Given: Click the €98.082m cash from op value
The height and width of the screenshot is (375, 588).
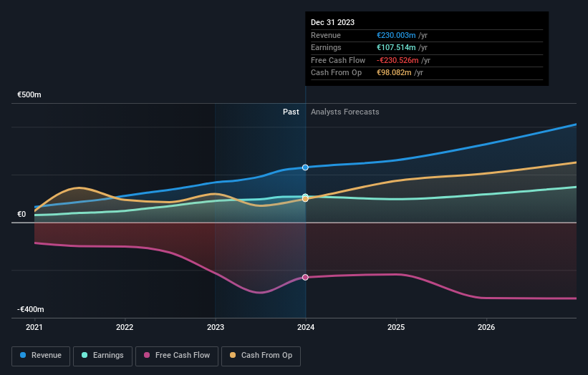Looking at the screenshot, I should 394,73.
